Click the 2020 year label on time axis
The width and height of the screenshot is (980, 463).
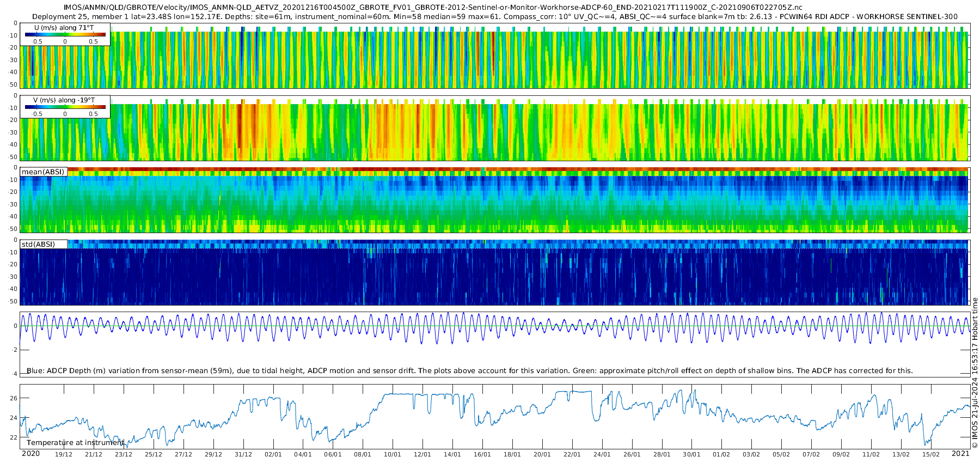30,454
